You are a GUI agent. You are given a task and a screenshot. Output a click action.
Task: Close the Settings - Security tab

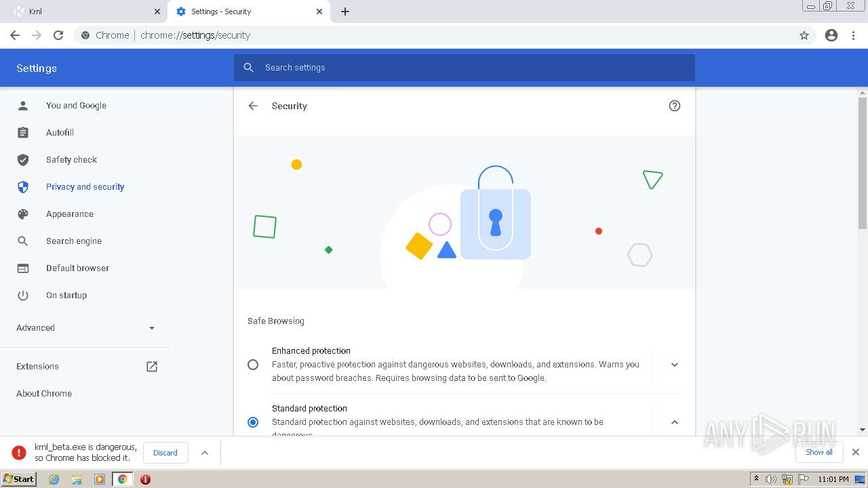coord(320,12)
